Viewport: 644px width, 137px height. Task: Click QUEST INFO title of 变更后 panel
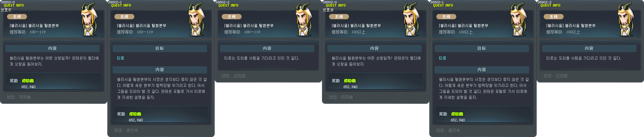336,5
